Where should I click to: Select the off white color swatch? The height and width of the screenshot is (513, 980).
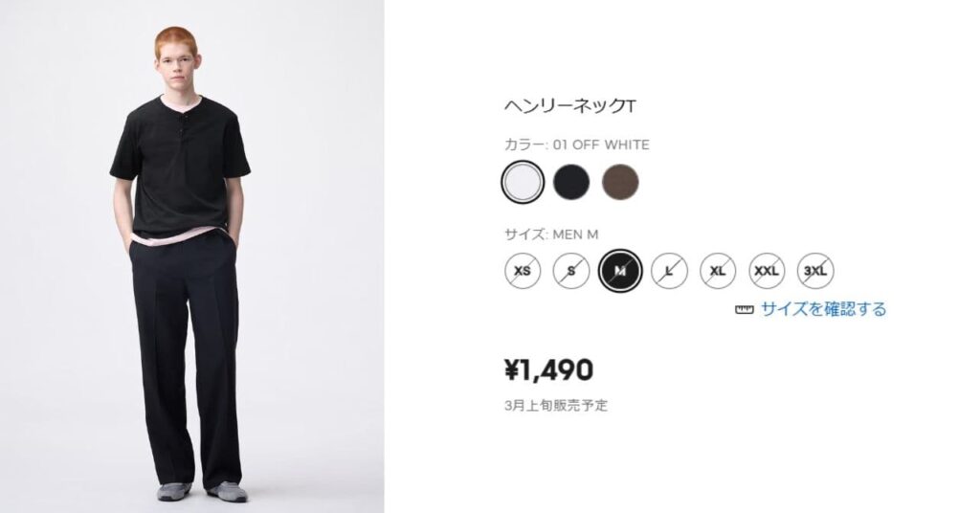click(x=523, y=182)
